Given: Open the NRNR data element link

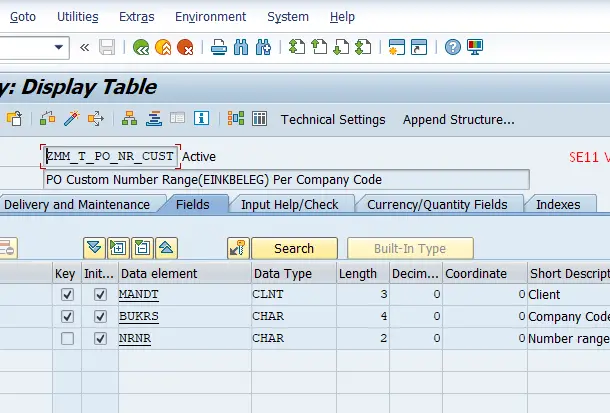Looking at the screenshot, I should (135, 339).
